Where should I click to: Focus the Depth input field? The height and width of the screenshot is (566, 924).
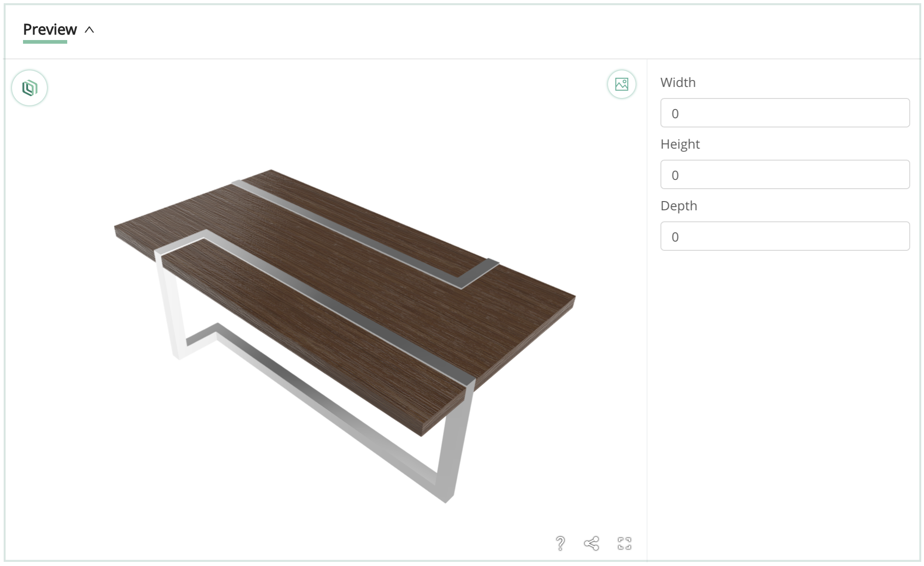(785, 236)
